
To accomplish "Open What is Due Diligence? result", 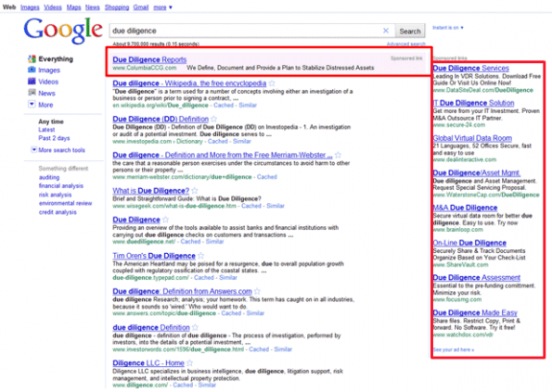I will click(x=150, y=191).
